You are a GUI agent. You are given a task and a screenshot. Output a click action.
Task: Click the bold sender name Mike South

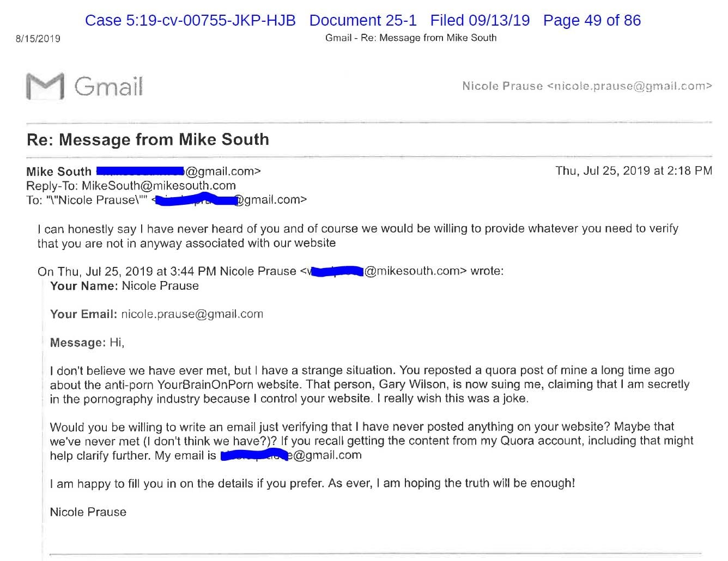click(59, 172)
